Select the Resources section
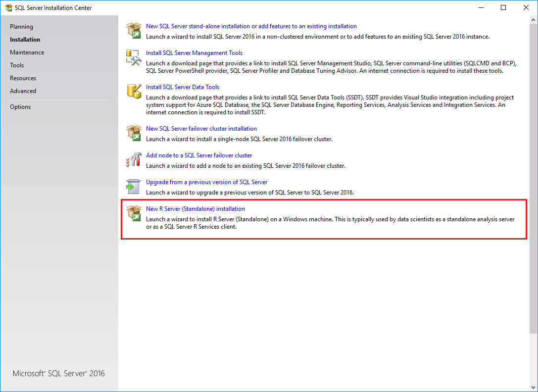The width and height of the screenshot is (538, 392). (x=23, y=78)
